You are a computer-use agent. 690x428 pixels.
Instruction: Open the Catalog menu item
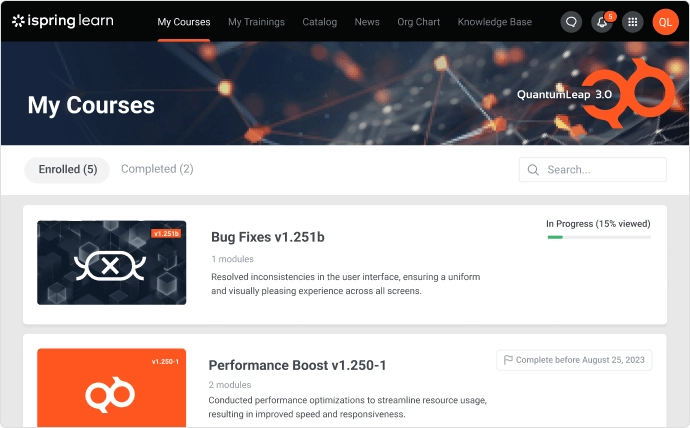319,21
